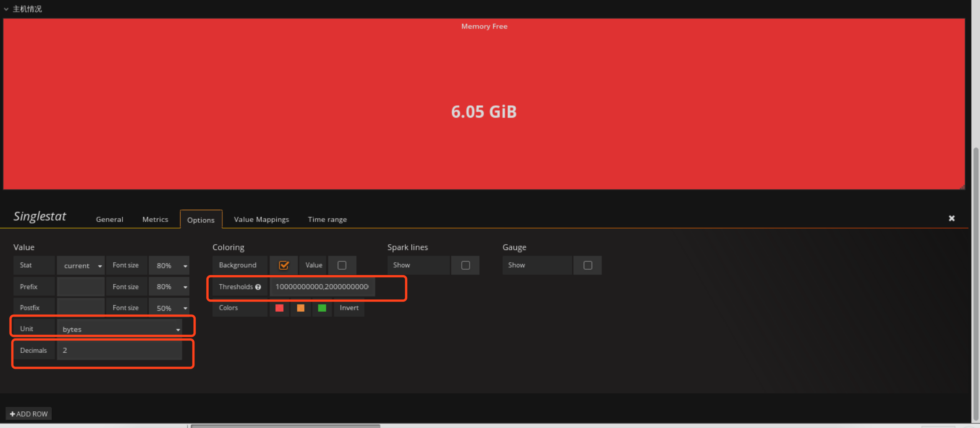Click the Thresholds help question-mark icon
Viewport: 980px width, 428px height.
(258, 287)
